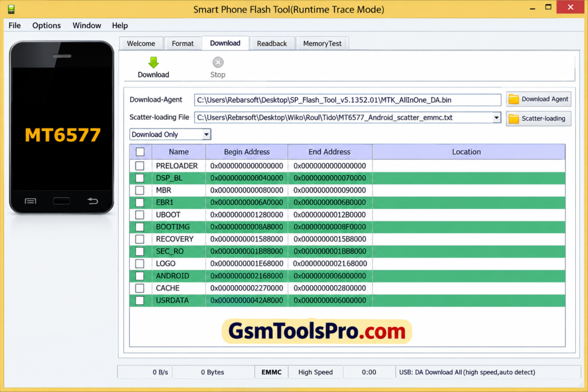This screenshot has height=392, width=588.
Task: Click the 0:00 elapsed time entry
Action: click(x=369, y=372)
